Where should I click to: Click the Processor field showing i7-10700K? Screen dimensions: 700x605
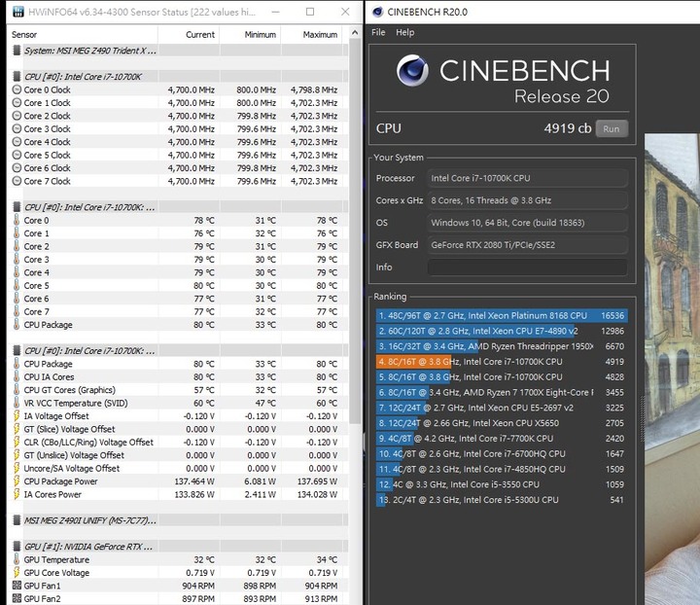pos(528,178)
